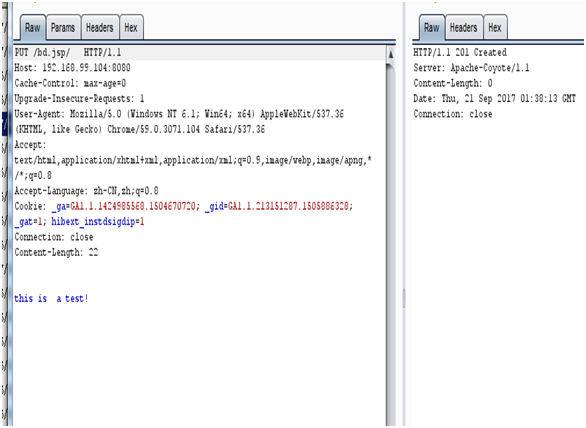Switch to the request Raw tab

pyautogui.click(x=33, y=28)
